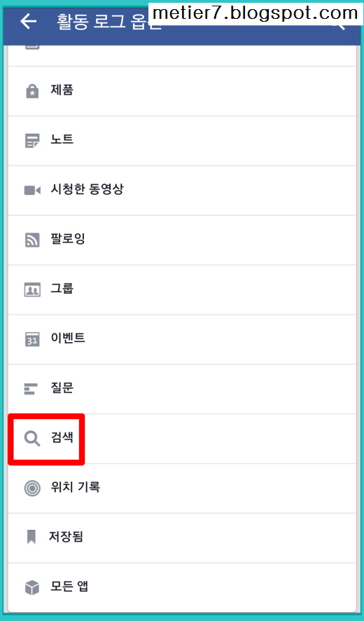
Task: Tap the calendar icon beside 이벤트
Action: [x=32, y=339]
